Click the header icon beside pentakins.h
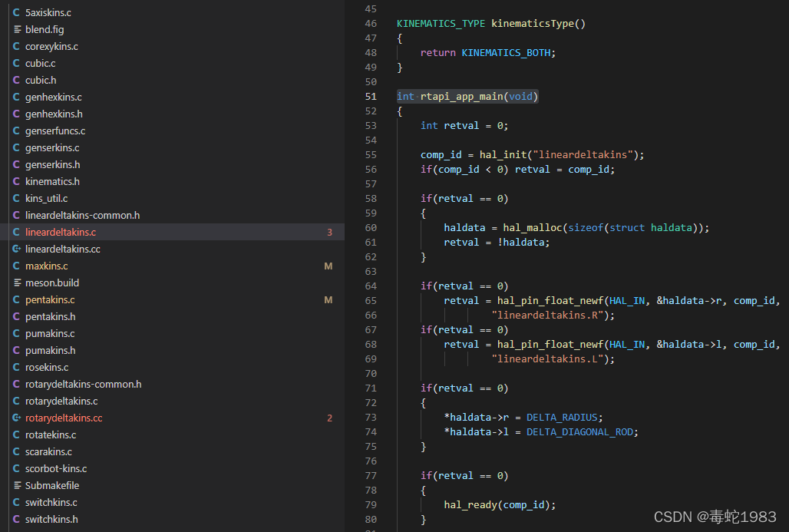Image resolution: width=789 pixels, height=532 pixels. click(x=17, y=316)
